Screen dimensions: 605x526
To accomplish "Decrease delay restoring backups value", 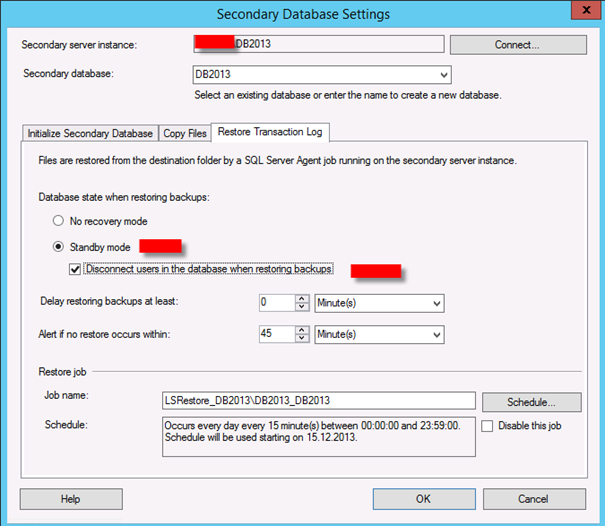I will (x=301, y=307).
